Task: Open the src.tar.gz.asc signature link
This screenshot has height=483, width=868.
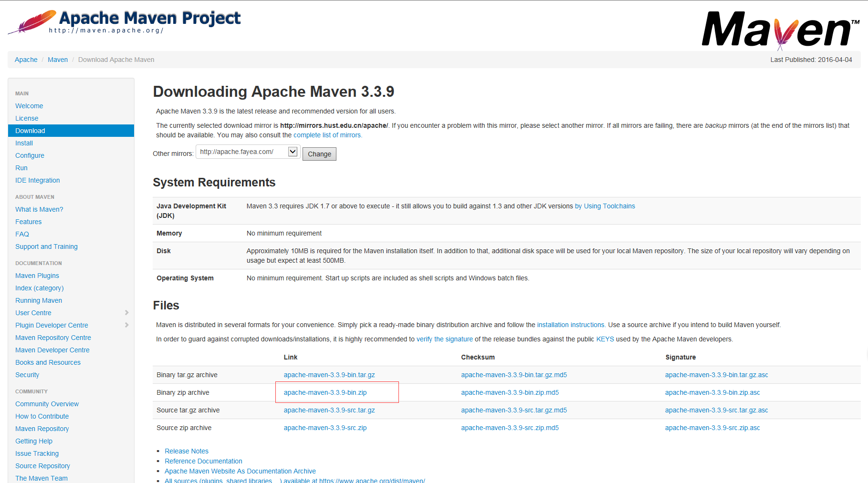Action: point(717,410)
